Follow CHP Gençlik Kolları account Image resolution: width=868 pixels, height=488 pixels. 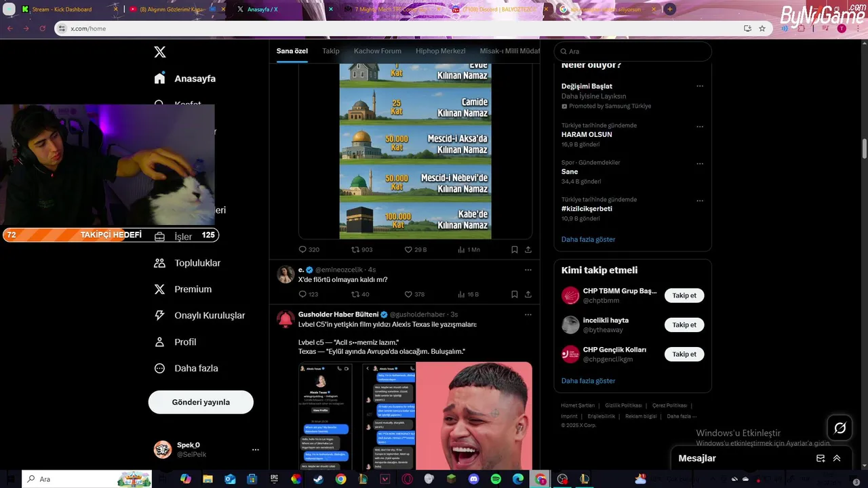pos(684,354)
